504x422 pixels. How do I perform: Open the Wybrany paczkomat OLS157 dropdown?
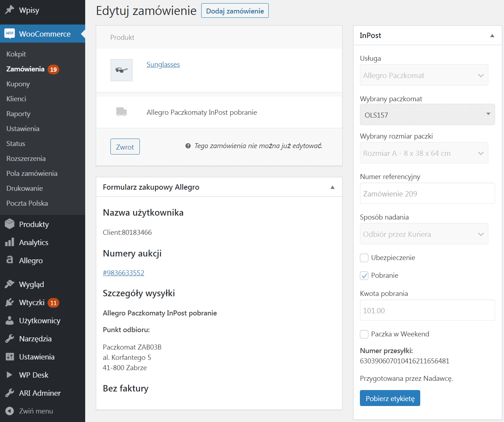click(427, 114)
